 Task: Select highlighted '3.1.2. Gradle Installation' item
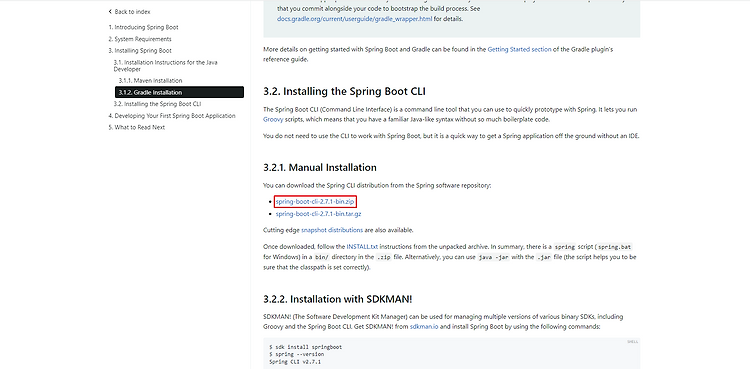coord(179,92)
